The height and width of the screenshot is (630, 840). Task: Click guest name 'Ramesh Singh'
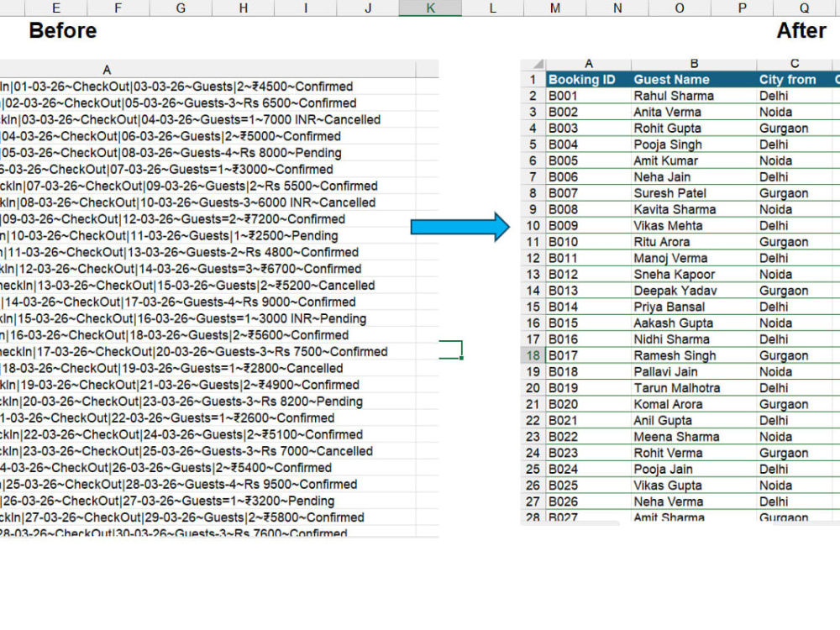(694, 355)
